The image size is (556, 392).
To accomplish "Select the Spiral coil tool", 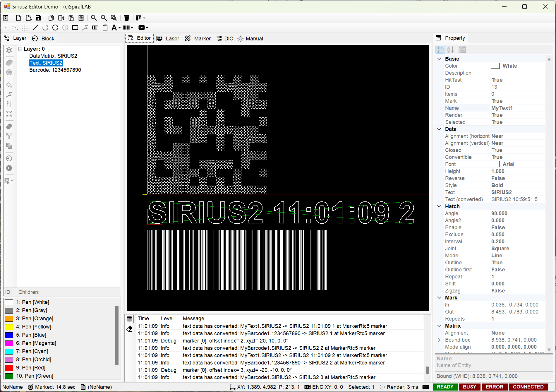I will tap(95, 28).
